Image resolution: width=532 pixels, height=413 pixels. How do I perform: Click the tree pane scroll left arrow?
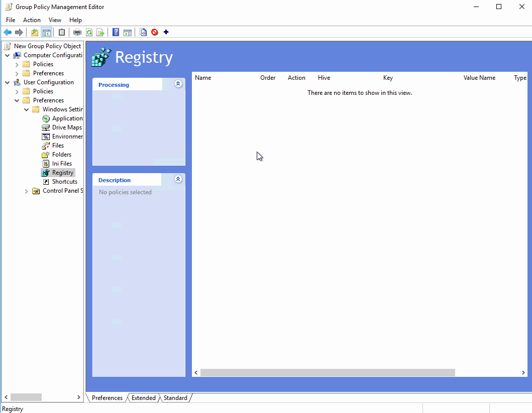tap(6, 397)
